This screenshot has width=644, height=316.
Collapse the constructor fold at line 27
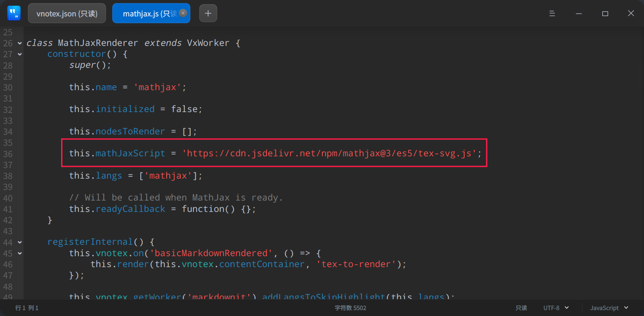point(19,54)
